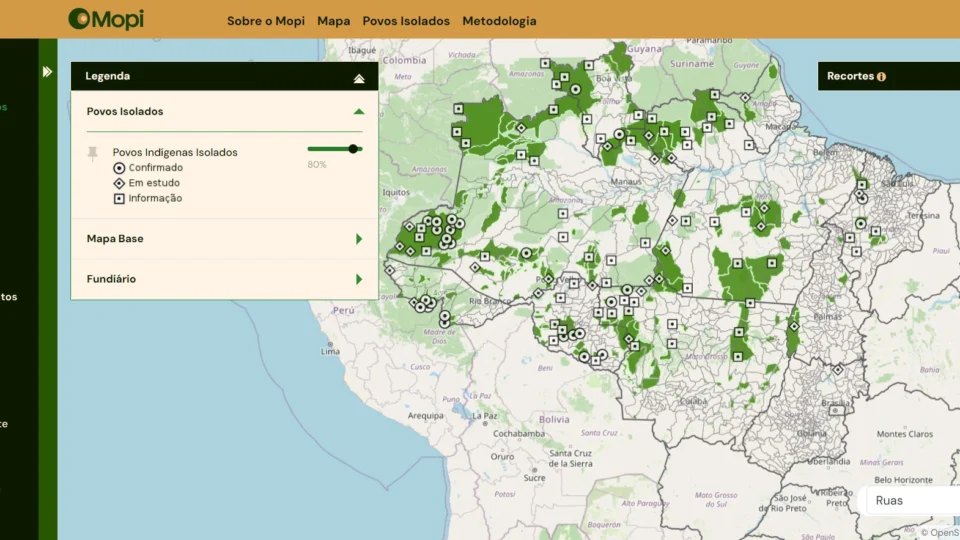Screen dimensions: 960x540
Task: Toggle the pin for Povos Indígenas Isolados layer
Action: (x=93, y=153)
